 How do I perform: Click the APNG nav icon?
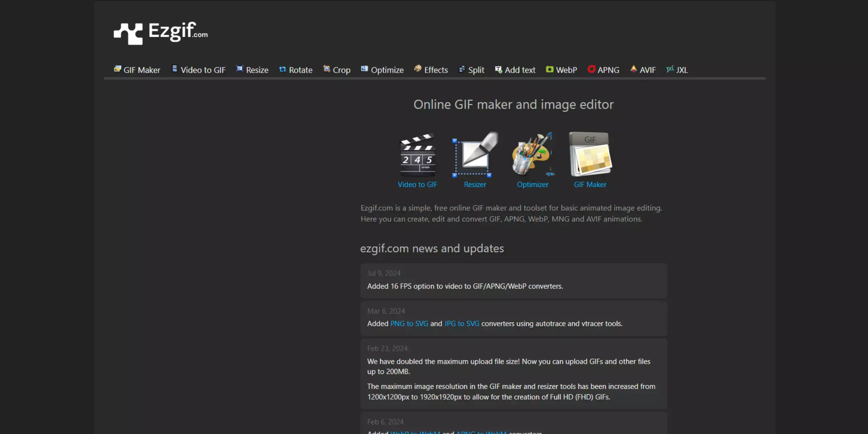coord(591,69)
